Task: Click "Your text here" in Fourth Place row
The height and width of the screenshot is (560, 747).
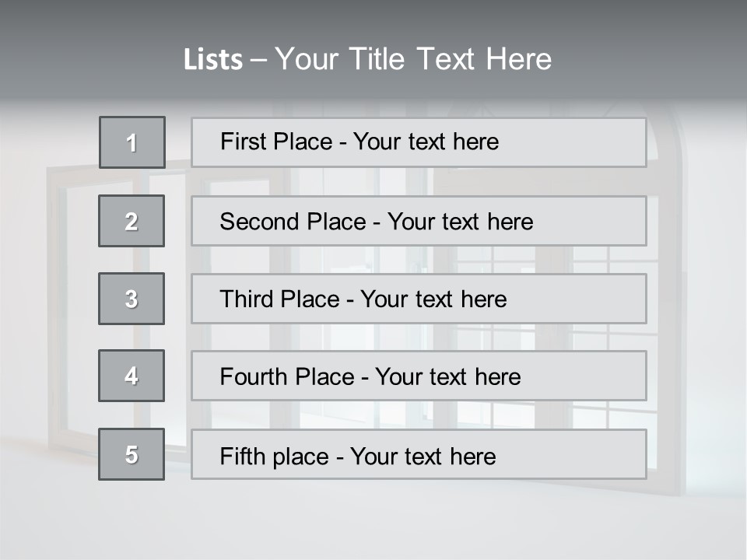Action: click(x=447, y=377)
